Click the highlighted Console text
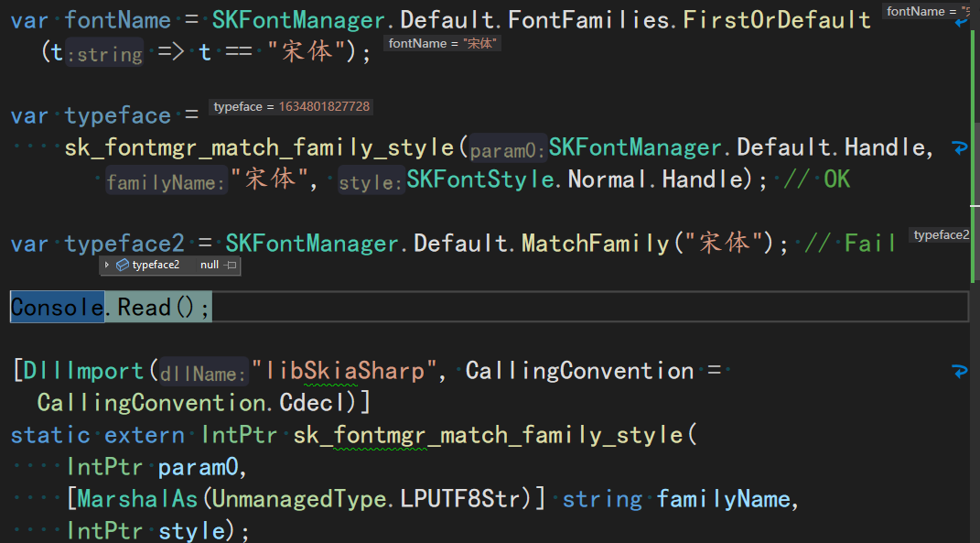Image resolution: width=980 pixels, height=543 pixels. coord(57,307)
